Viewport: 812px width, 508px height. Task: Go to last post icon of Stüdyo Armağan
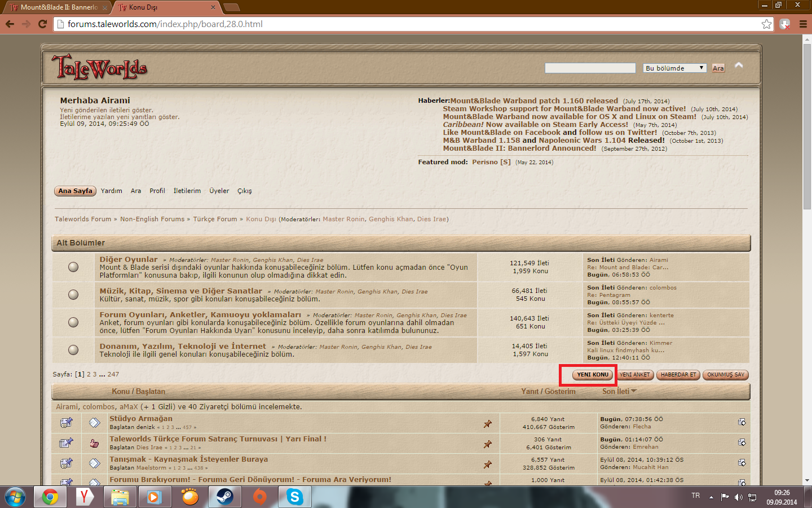click(x=742, y=422)
